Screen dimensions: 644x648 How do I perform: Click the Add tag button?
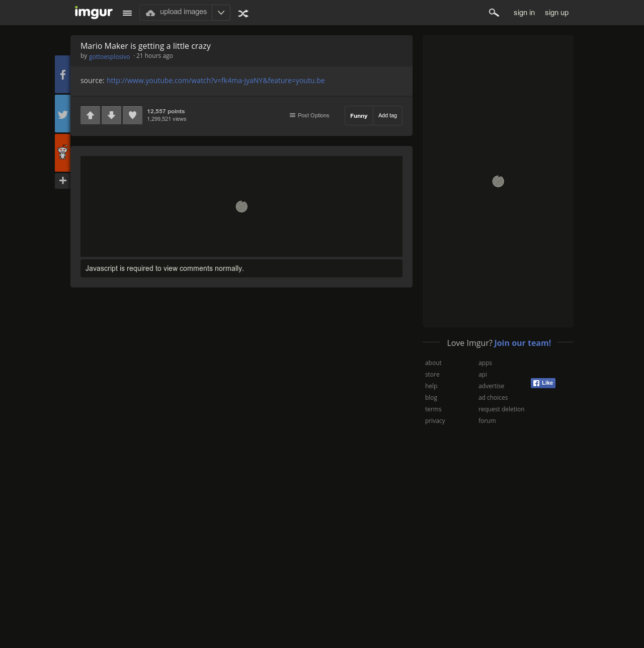click(x=387, y=116)
